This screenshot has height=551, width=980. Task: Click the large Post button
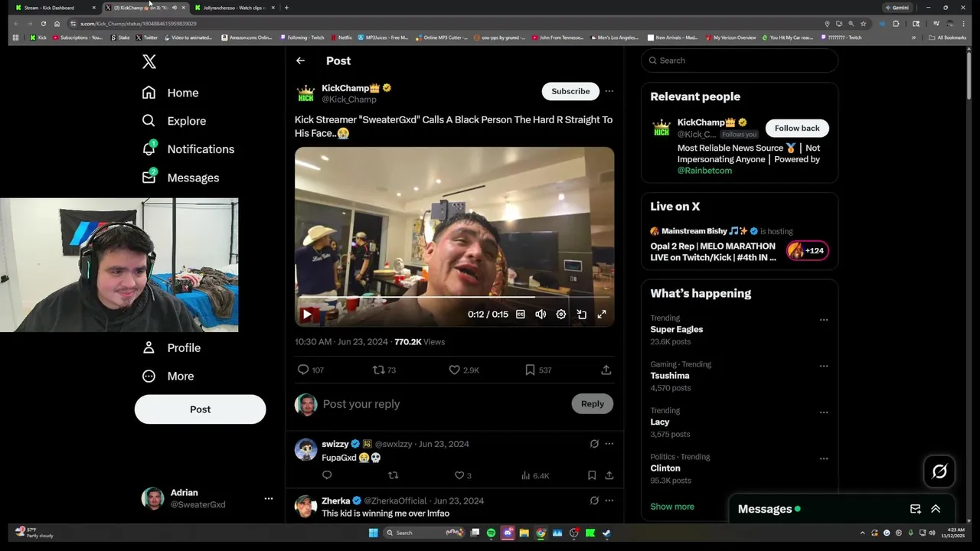click(x=200, y=409)
